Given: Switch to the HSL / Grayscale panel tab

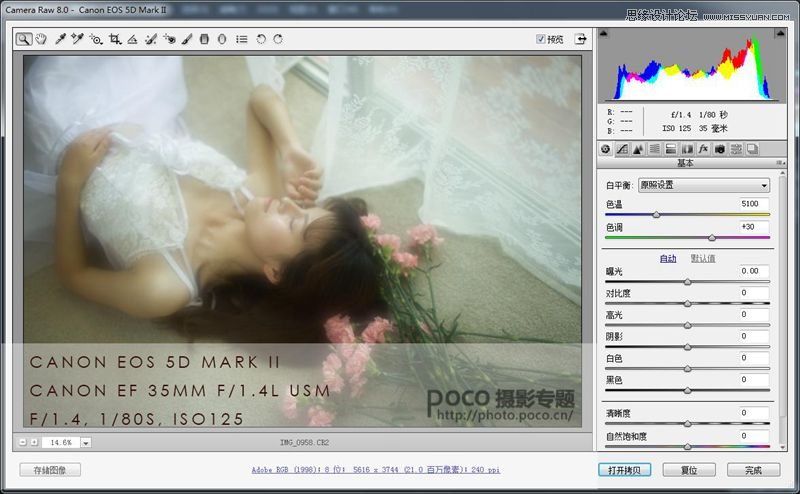Looking at the screenshot, I should (x=655, y=149).
